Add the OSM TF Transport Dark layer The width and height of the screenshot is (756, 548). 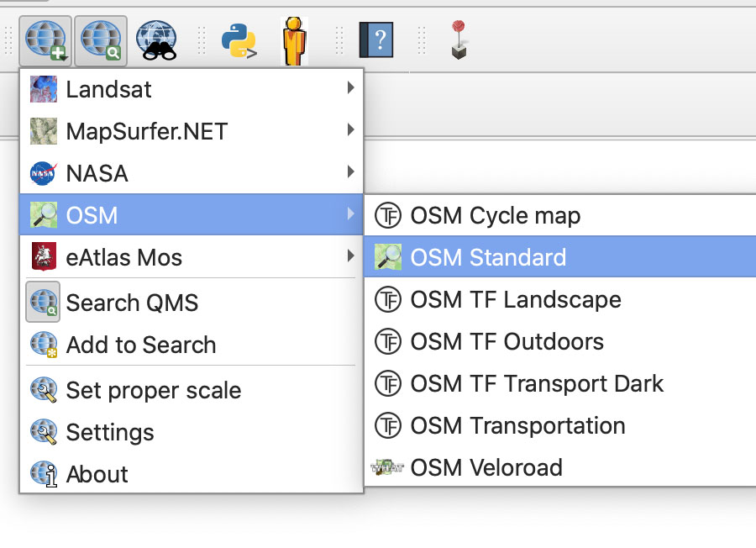click(x=560, y=383)
